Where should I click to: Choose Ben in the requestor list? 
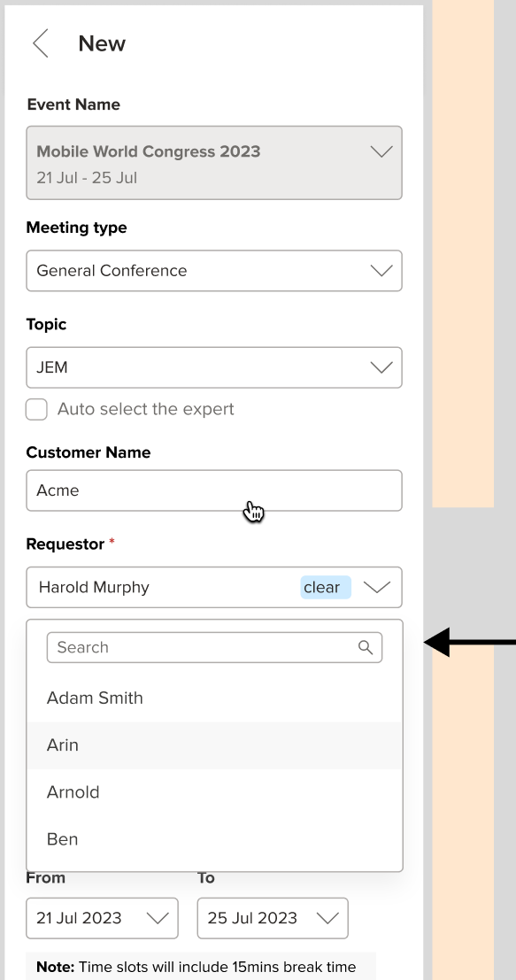(214, 839)
